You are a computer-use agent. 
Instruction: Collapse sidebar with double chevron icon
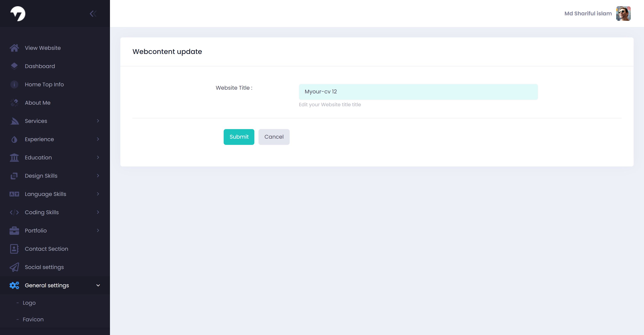coord(93,14)
